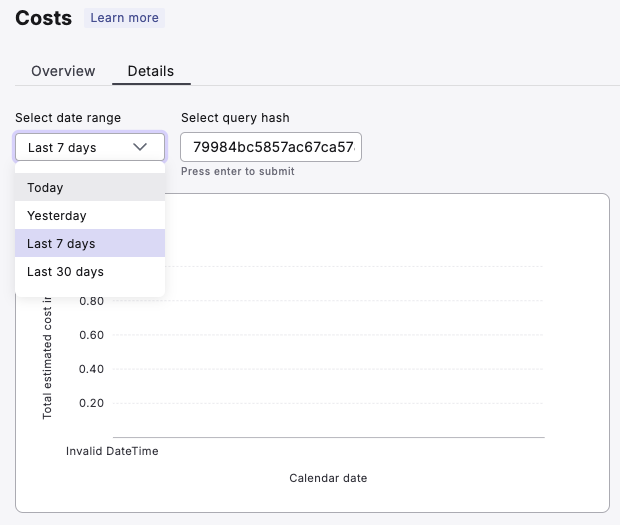Click the Calendar date axis title
This screenshot has height=525, width=620.
(x=328, y=478)
